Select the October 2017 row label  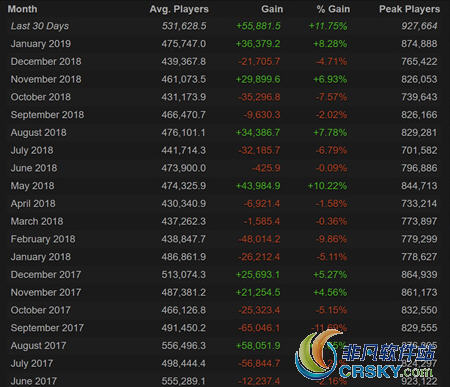pyautogui.click(x=41, y=310)
